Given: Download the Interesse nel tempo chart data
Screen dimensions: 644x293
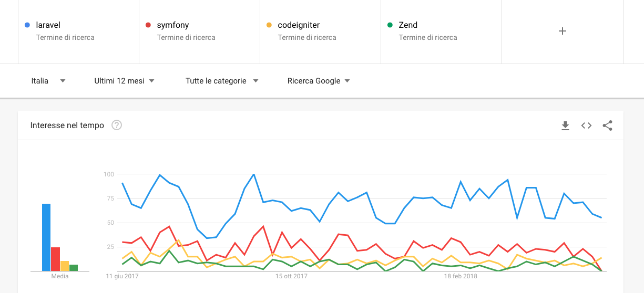Looking at the screenshot, I should click(565, 125).
